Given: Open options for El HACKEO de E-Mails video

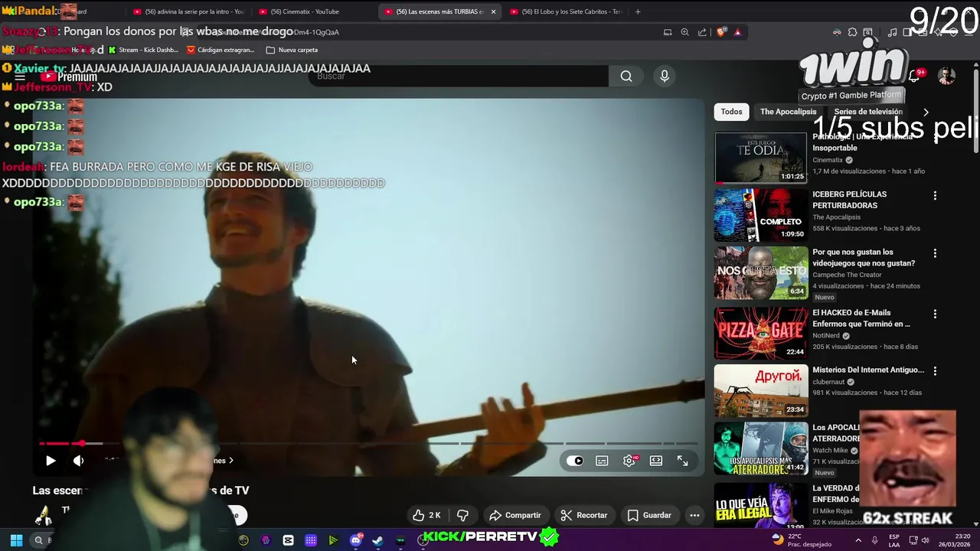Looking at the screenshot, I should click(935, 314).
